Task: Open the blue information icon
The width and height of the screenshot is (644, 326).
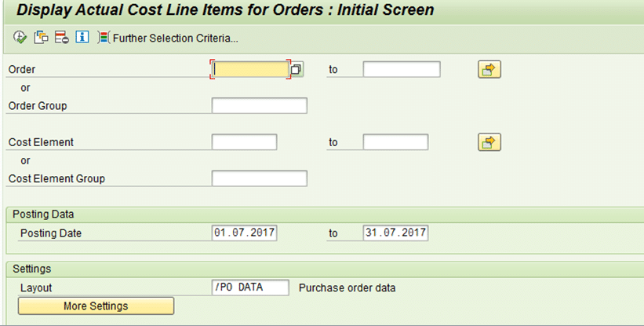Action: click(x=82, y=38)
